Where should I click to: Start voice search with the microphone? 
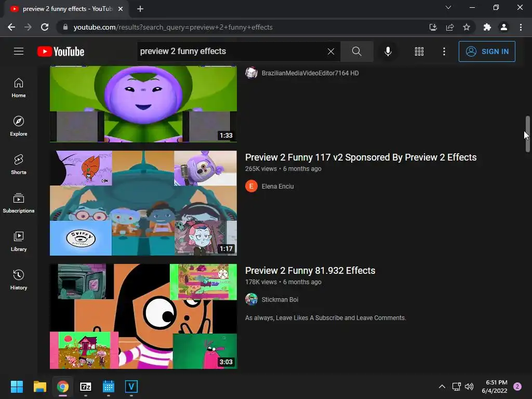pos(388,51)
